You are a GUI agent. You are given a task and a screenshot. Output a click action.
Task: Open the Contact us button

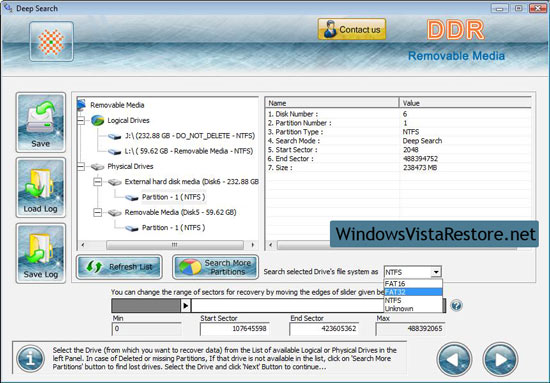coord(352,29)
